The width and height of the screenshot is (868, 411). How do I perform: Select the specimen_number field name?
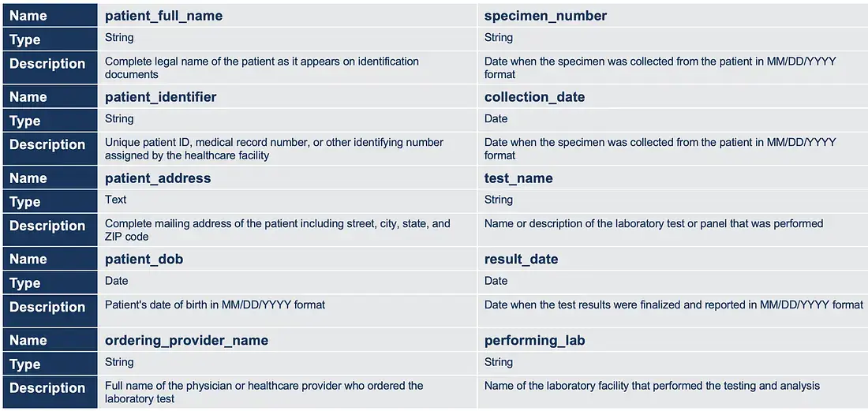tap(545, 16)
